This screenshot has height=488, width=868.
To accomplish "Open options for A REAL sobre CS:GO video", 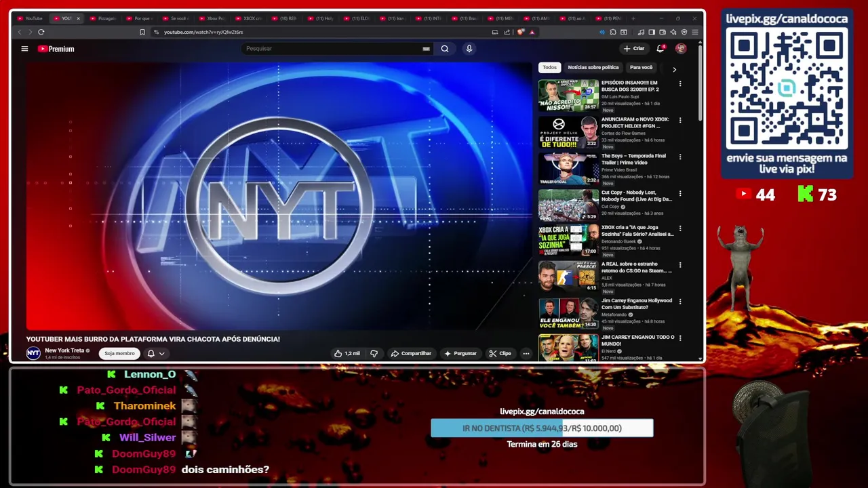I will click(x=680, y=266).
